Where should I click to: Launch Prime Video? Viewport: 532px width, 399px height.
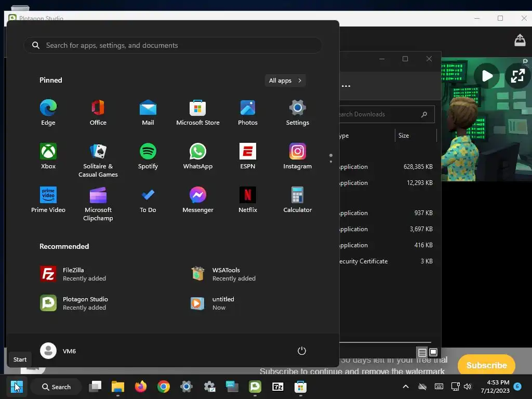tap(48, 200)
